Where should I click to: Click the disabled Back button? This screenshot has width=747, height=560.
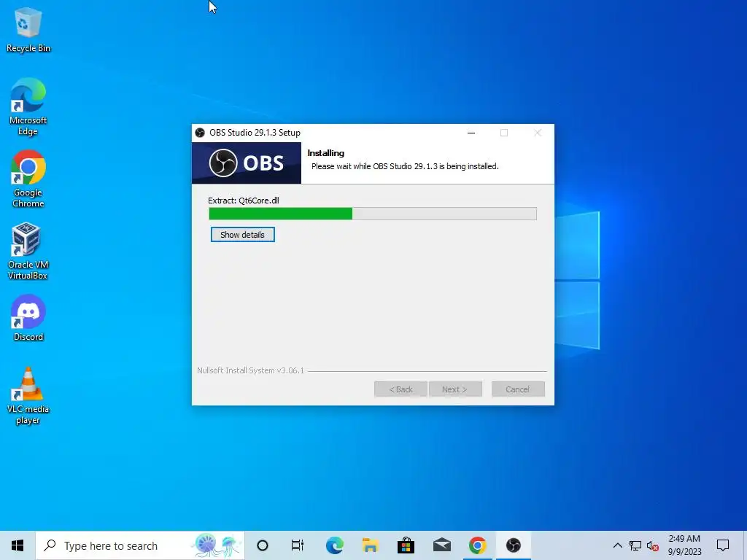(400, 389)
